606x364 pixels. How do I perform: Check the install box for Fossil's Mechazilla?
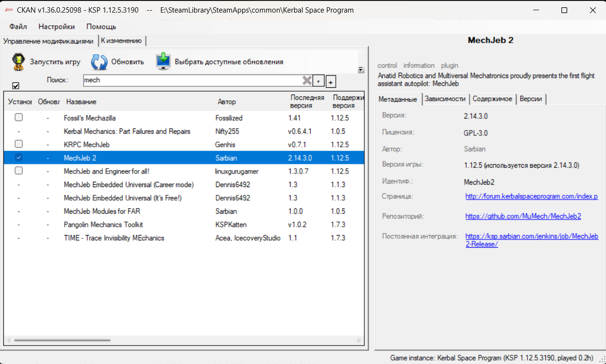[x=18, y=117]
